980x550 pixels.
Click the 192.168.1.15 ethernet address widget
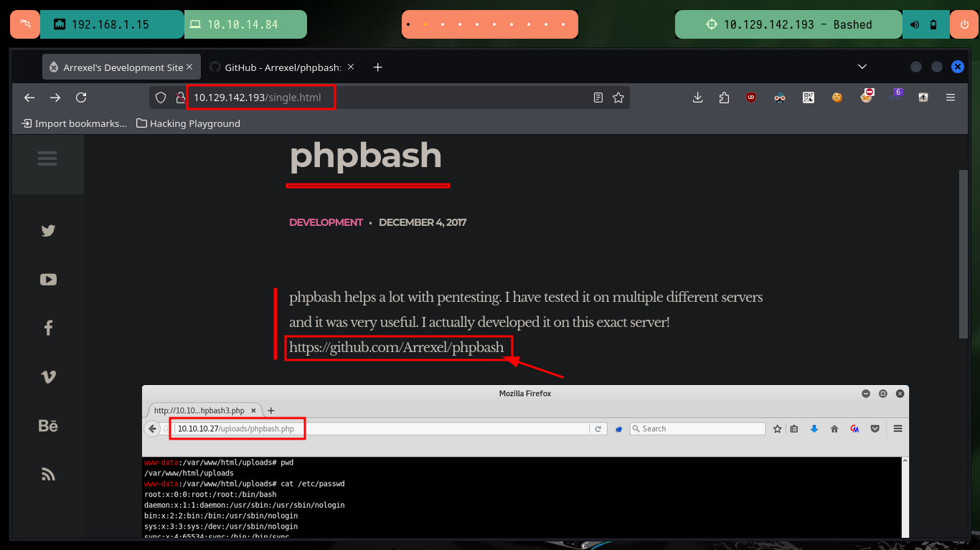[x=112, y=24]
